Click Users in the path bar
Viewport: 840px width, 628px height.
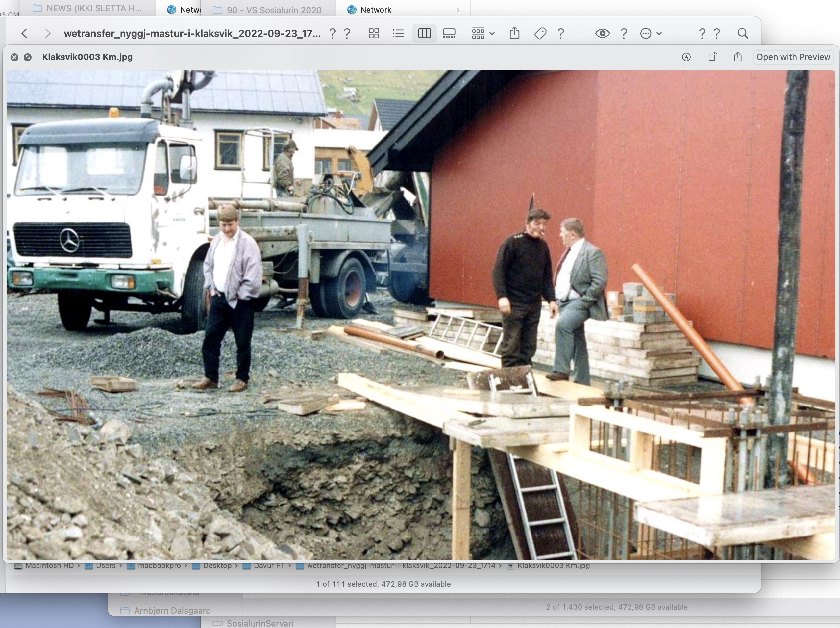point(100,565)
